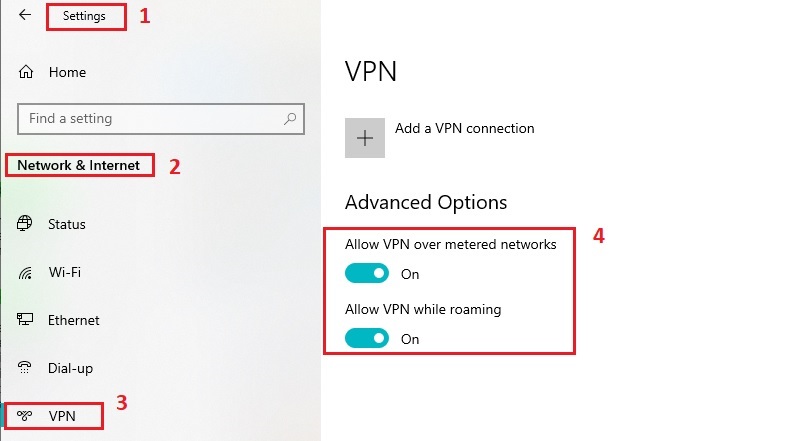Select Wi-Fi in the sidebar
The width and height of the screenshot is (799, 441).
click(65, 272)
